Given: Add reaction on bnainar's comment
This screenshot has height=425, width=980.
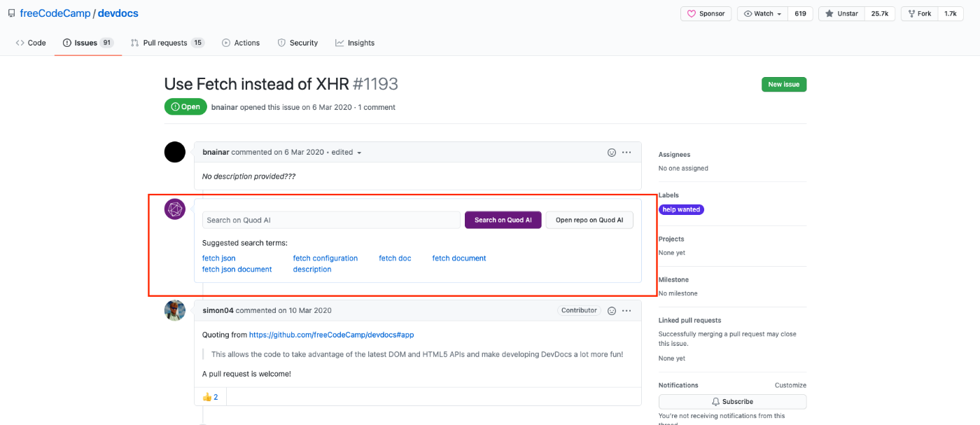Looking at the screenshot, I should 611,152.
